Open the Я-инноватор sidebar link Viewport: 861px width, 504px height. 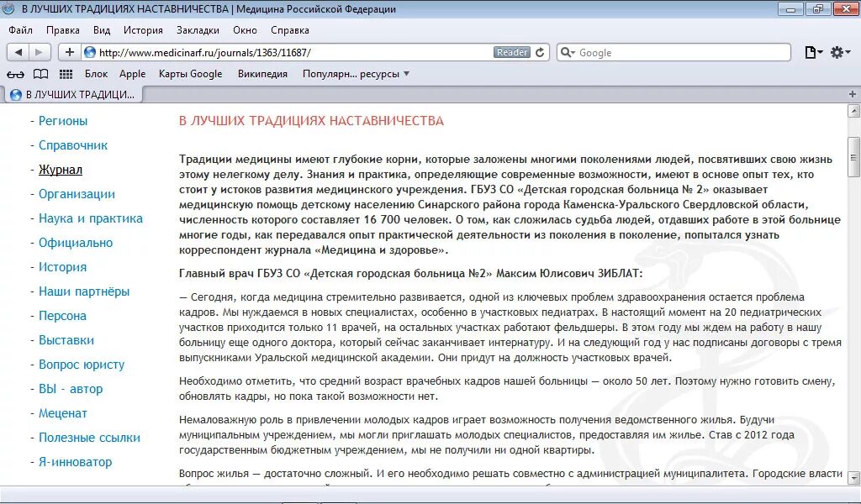(x=75, y=462)
